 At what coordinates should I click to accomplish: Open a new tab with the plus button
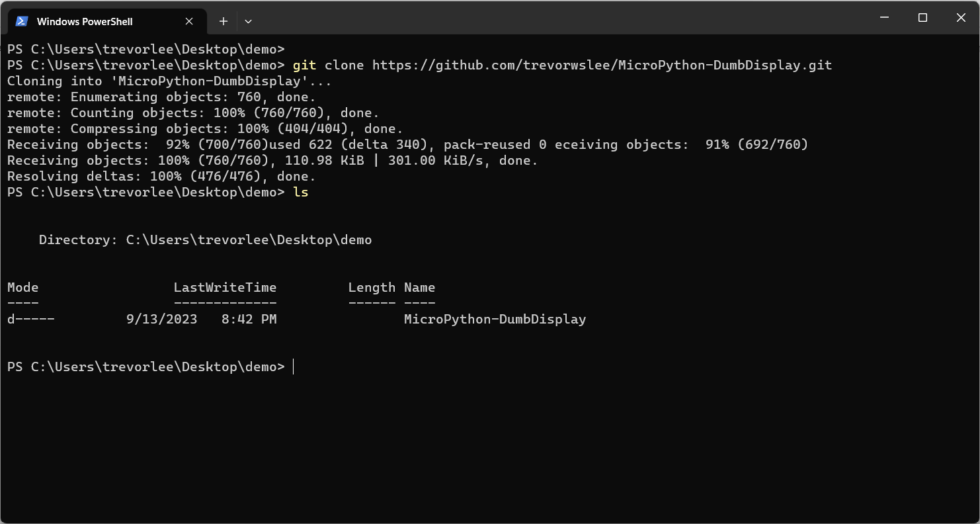223,21
